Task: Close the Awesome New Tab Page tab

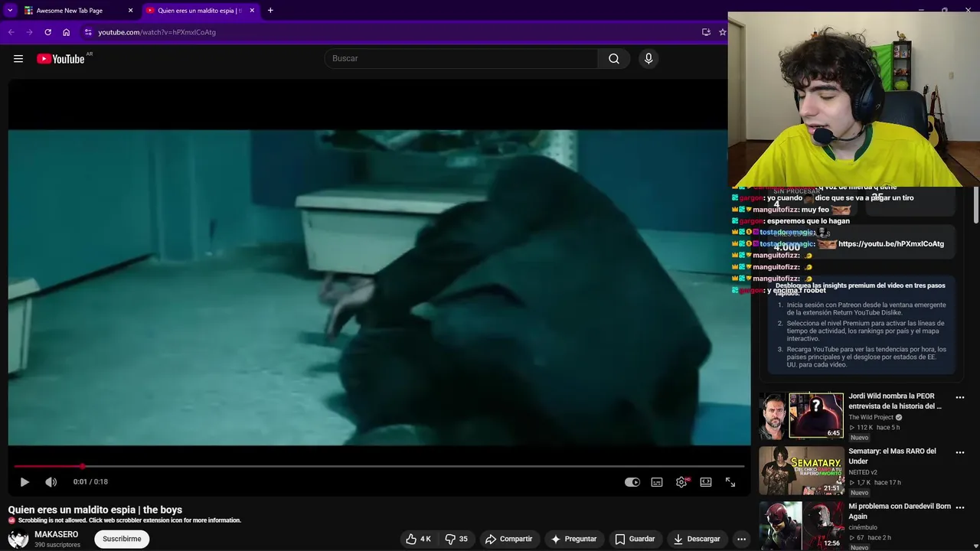Action: click(x=130, y=11)
